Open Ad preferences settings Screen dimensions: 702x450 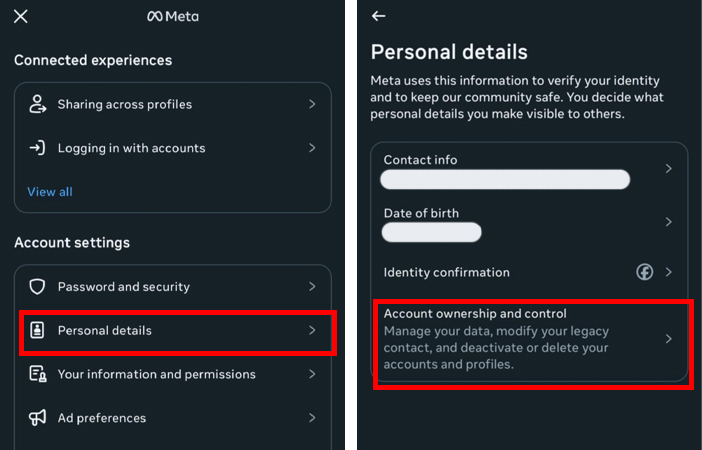pyautogui.click(x=173, y=418)
